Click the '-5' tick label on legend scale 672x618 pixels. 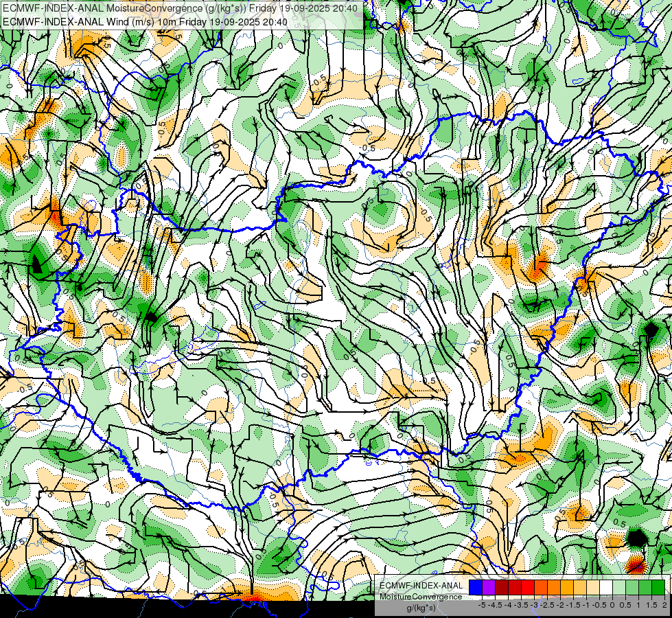[x=482, y=605]
